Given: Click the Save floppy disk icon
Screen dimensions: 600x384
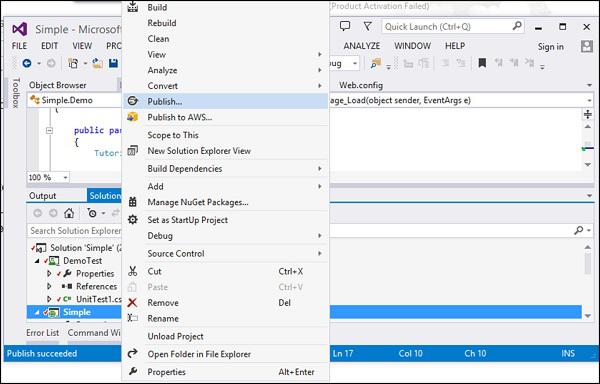Looking at the screenshot, I should click(113, 63).
